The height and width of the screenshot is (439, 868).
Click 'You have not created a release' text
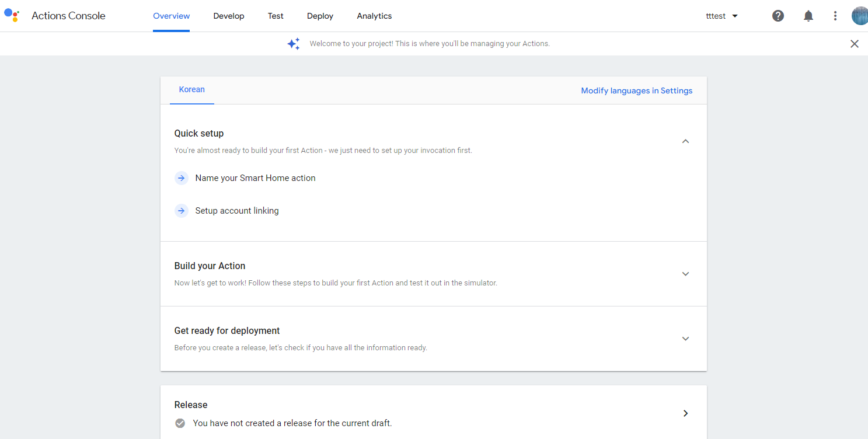(x=292, y=423)
